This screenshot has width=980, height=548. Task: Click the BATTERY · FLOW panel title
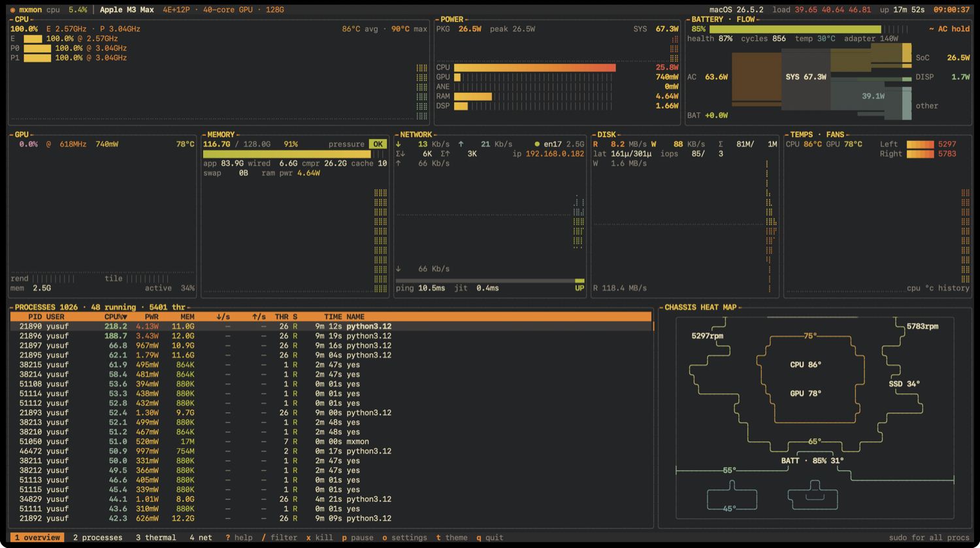pos(723,20)
